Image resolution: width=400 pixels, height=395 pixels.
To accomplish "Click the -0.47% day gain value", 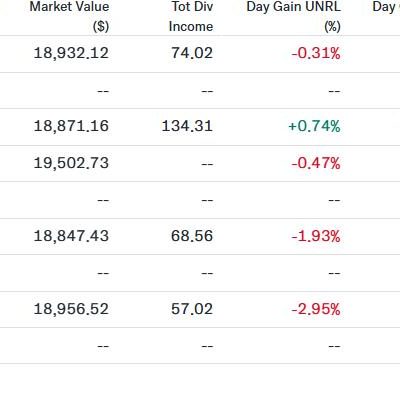I will [316, 163].
